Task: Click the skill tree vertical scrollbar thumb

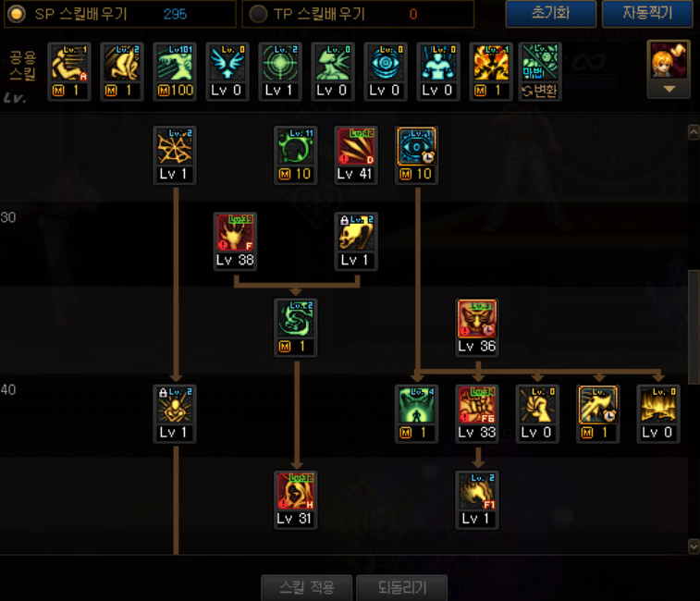Action: click(694, 326)
